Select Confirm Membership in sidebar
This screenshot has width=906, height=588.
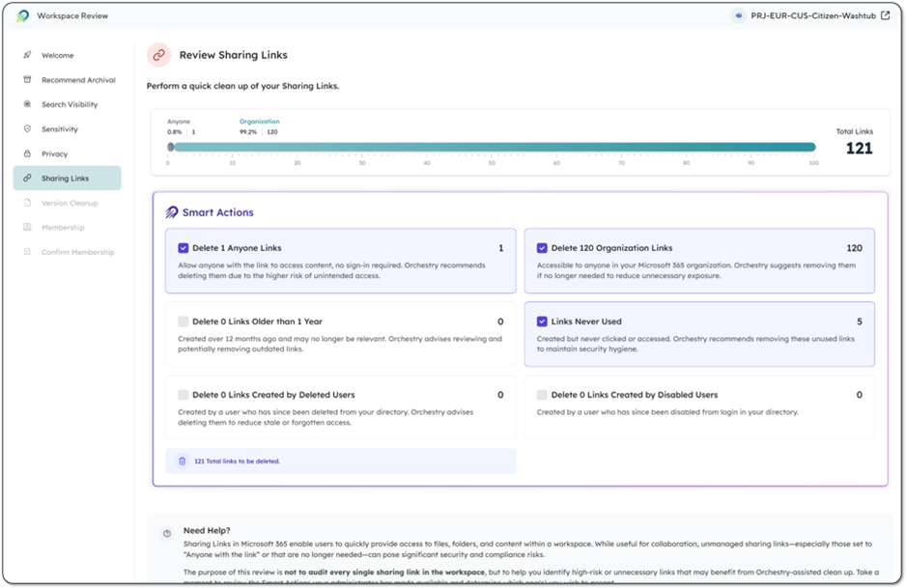coord(77,252)
